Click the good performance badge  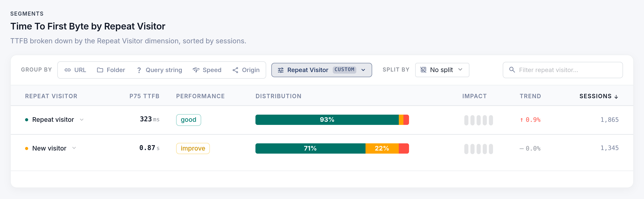click(x=189, y=120)
